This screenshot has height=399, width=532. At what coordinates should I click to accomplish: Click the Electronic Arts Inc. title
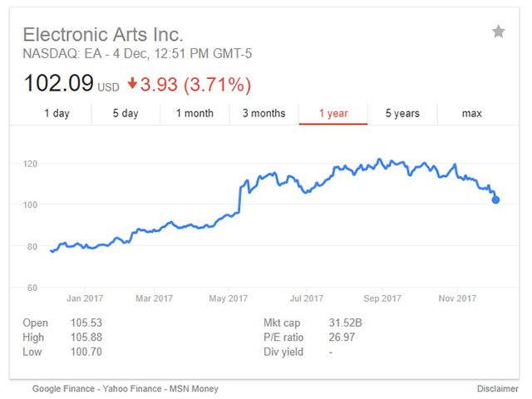103,35
